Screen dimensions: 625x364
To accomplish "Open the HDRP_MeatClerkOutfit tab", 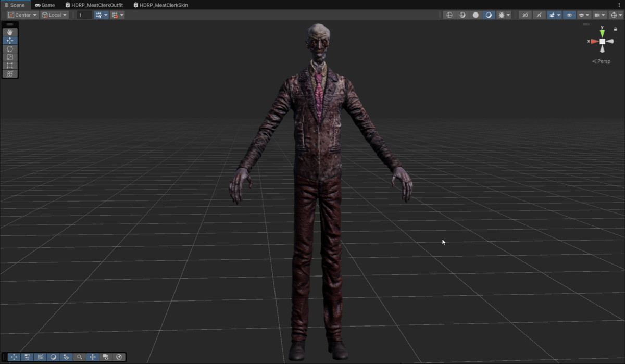I will [94, 5].
